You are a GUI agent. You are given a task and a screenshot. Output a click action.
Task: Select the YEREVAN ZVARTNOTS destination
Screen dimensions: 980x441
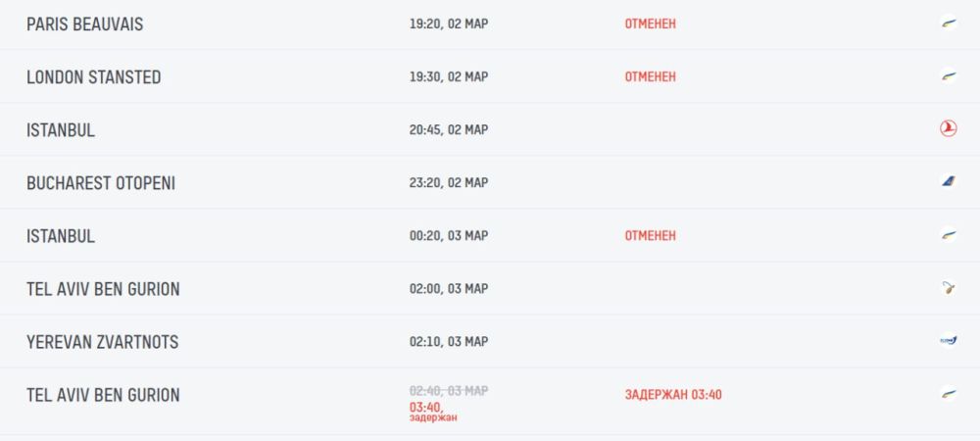(x=102, y=341)
